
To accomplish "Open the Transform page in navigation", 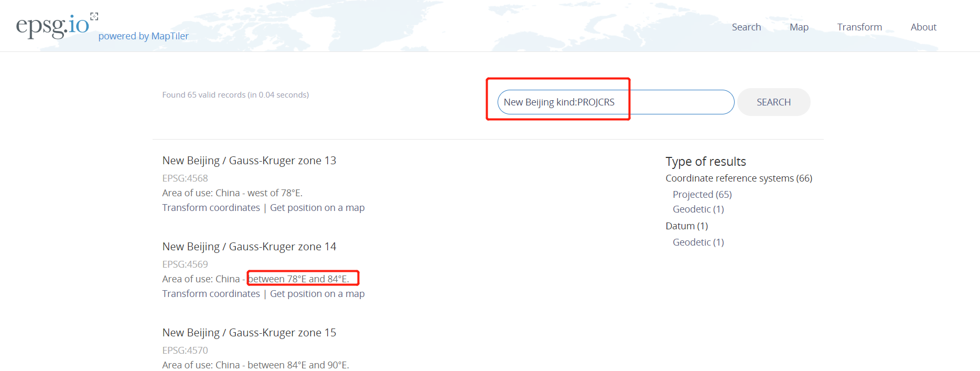I will (859, 27).
